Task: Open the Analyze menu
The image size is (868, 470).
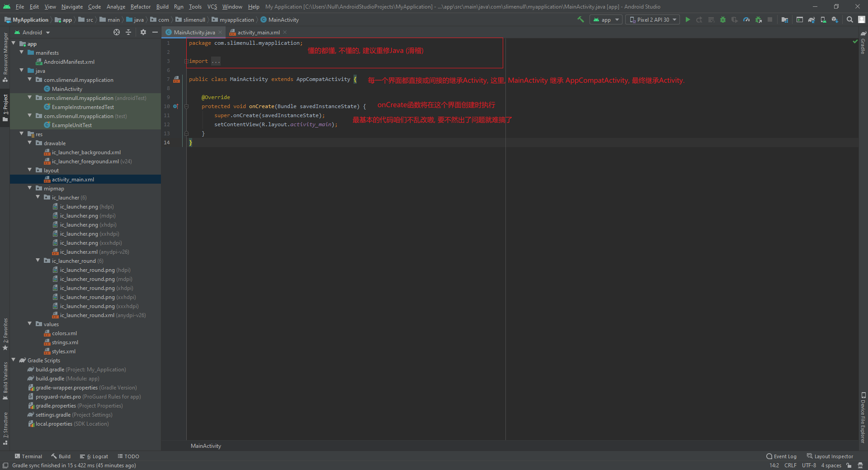Action: [x=116, y=6]
